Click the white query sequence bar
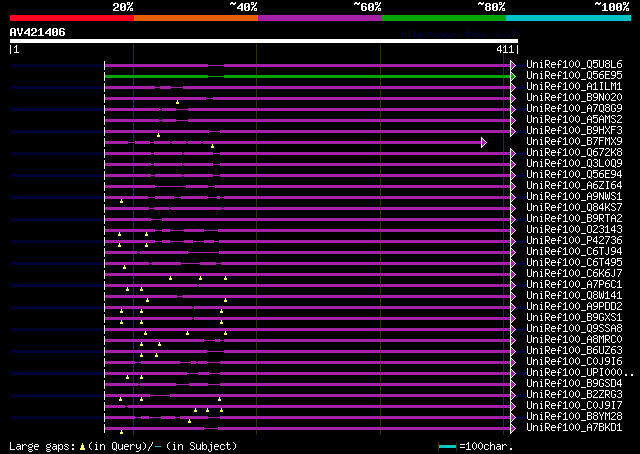Viewport: 640px width, 454px height. click(264, 41)
